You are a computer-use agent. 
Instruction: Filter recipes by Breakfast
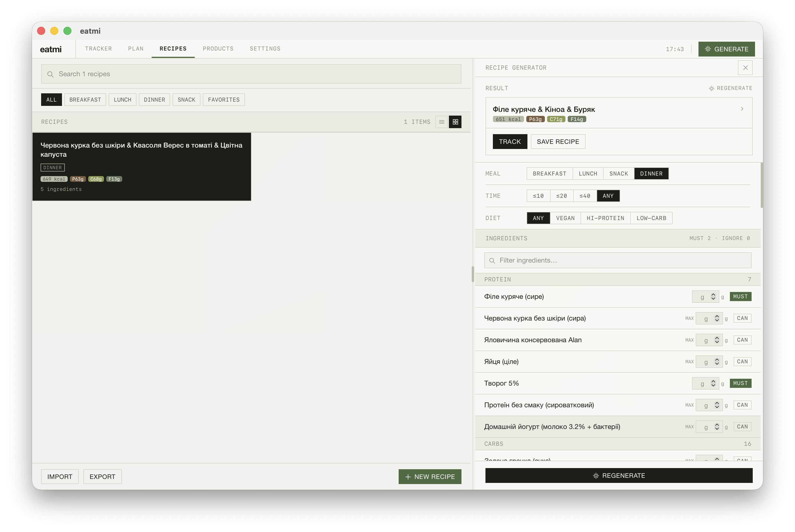(x=85, y=99)
